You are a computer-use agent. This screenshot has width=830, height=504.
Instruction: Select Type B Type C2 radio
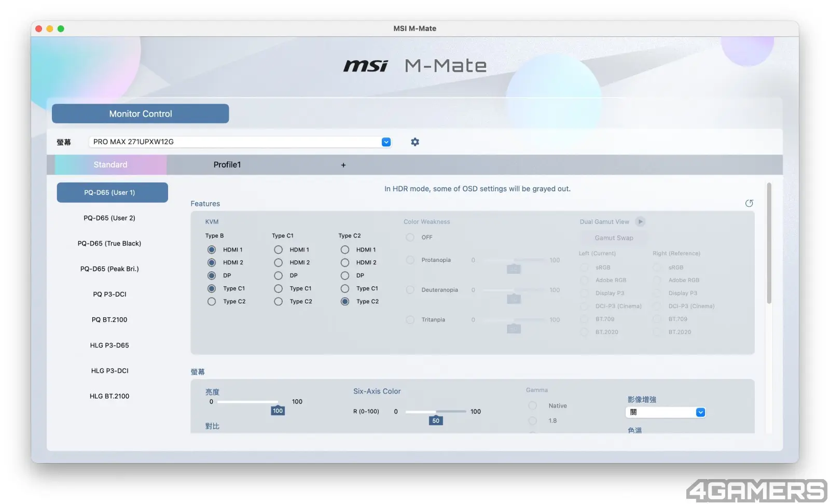tap(212, 302)
